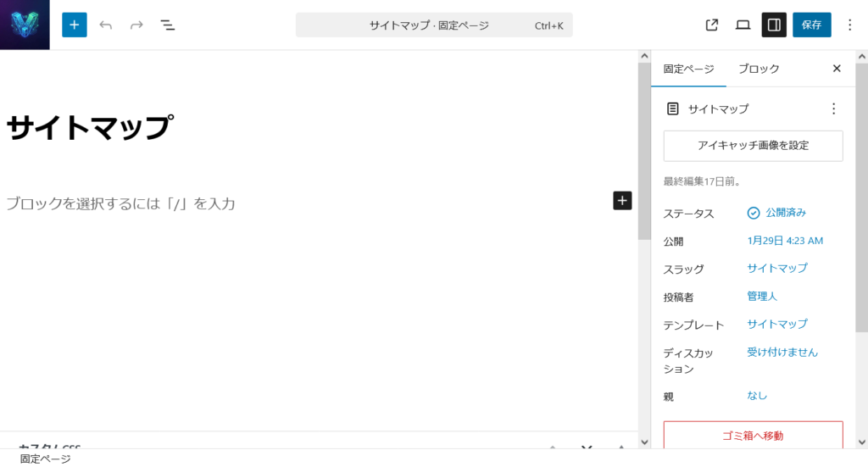This screenshot has height=467, width=868.
Task: Switch to the ブロック tab
Action: pos(759,69)
